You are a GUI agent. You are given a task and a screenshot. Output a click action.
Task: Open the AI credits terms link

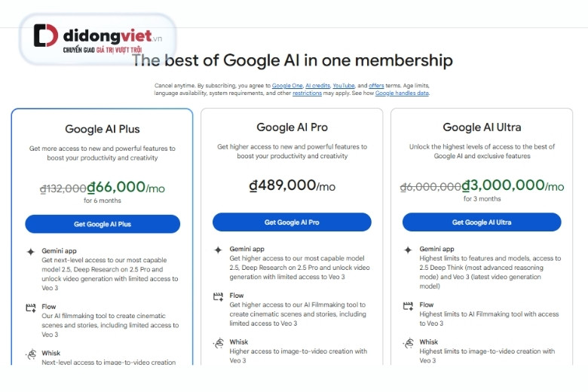[317, 86]
